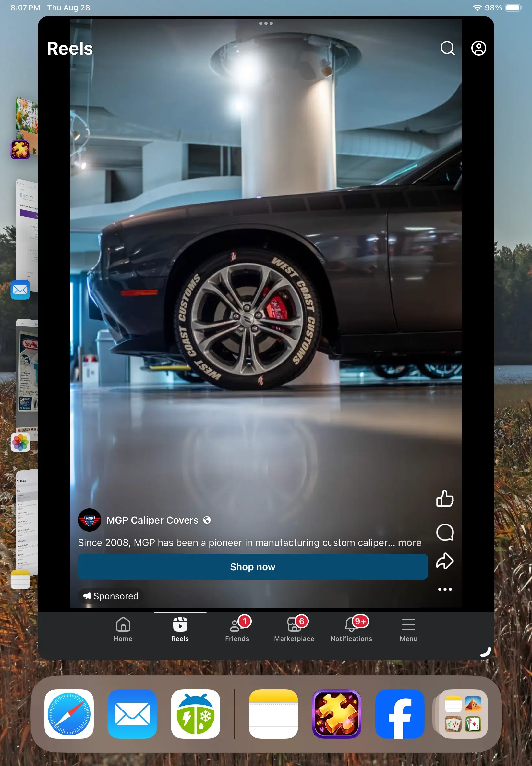
Task: Launch Safari from the dock
Action: click(x=69, y=714)
